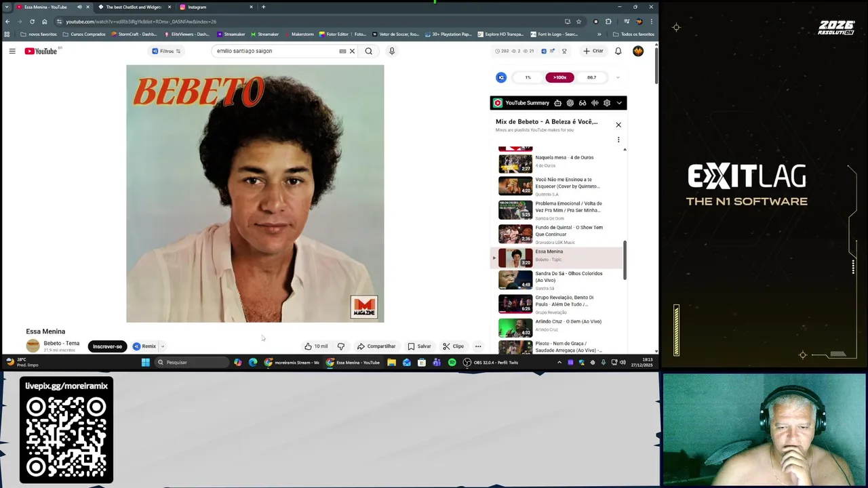
Task: Click the audio waveform icon in YouTube Summary
Action: (x=595, y=103)
